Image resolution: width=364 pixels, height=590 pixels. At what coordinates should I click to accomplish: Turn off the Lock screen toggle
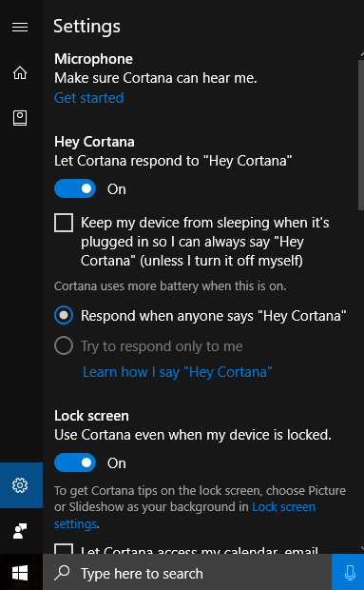pos(75,462)
